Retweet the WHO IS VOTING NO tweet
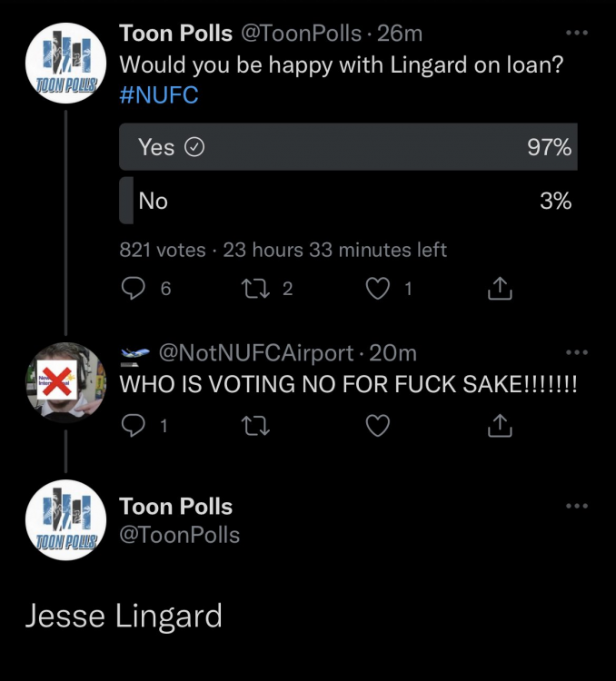Viewport: 616px width, 681px height. coord(255,425)
